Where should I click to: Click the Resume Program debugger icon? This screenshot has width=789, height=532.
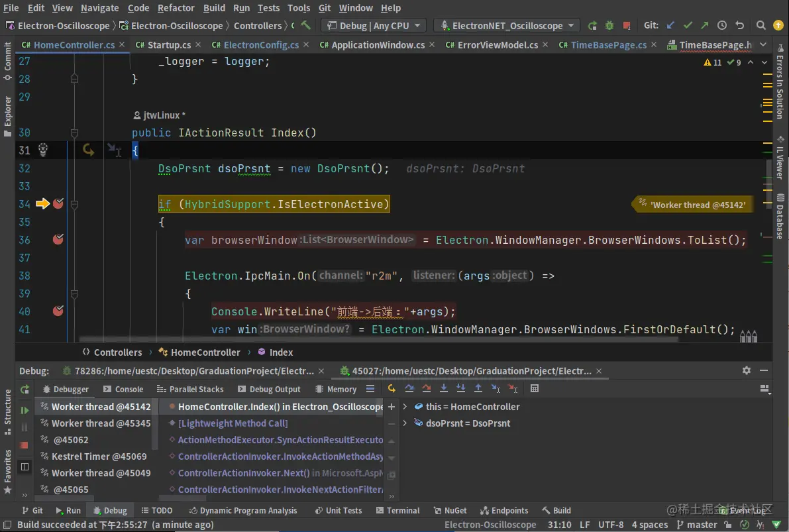point(24,409)
